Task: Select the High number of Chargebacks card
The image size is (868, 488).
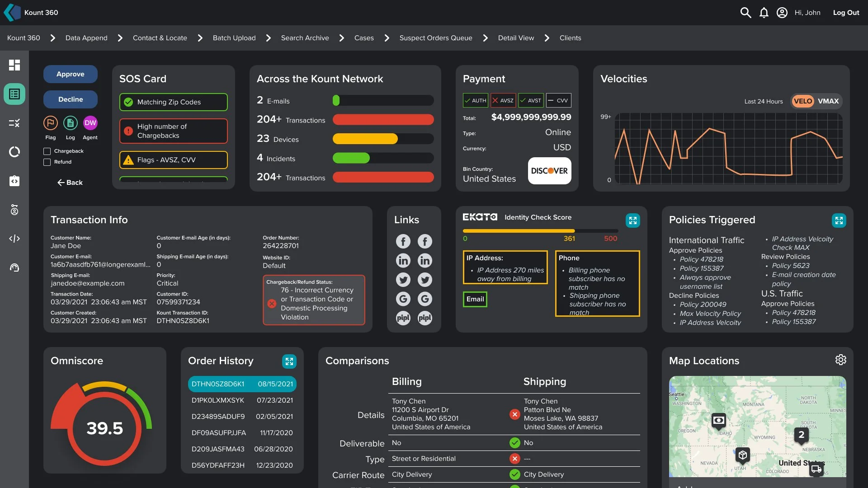Action: click(174, 131)
